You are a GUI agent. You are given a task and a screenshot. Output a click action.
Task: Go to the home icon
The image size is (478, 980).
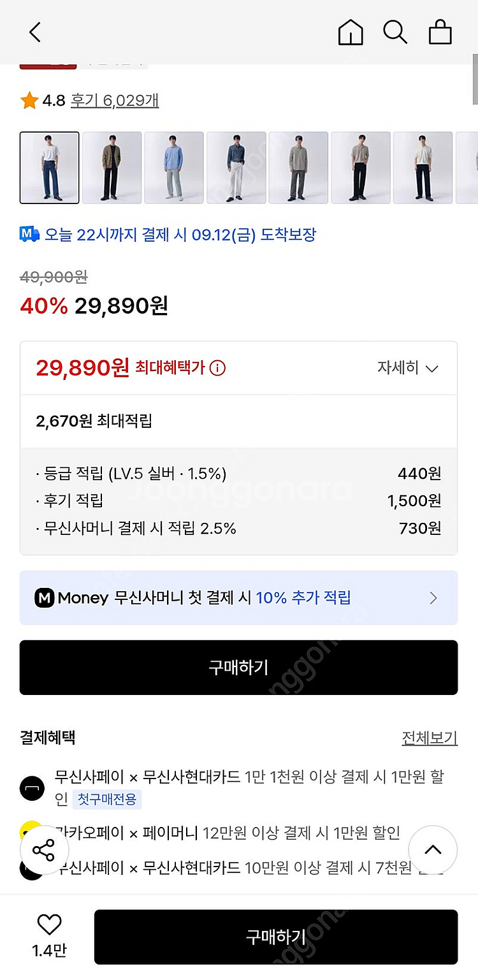(x=351, y=32)
